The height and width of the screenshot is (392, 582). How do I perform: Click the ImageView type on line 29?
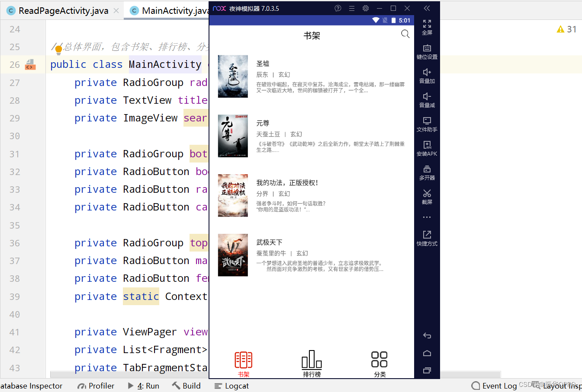[150, 118]
